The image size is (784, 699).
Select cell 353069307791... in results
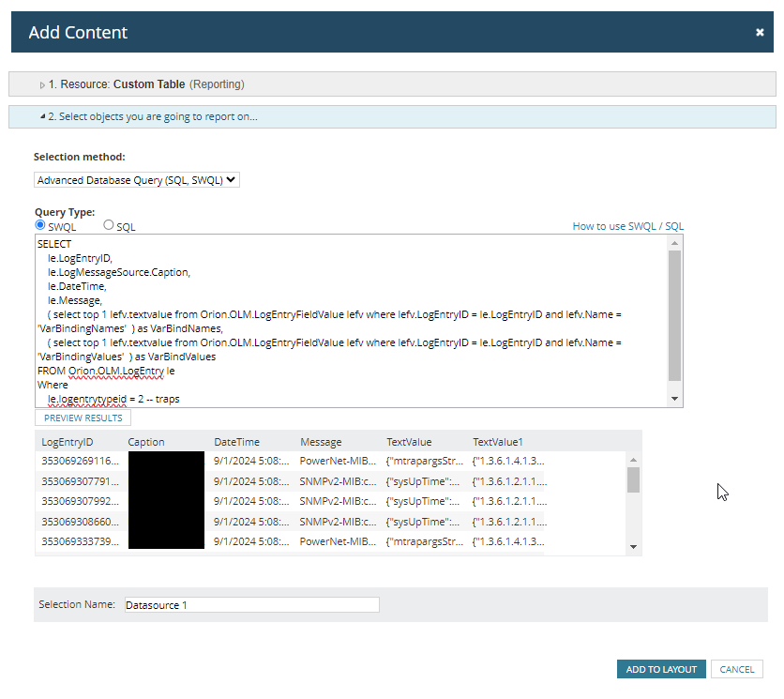(x=80, y=481)
